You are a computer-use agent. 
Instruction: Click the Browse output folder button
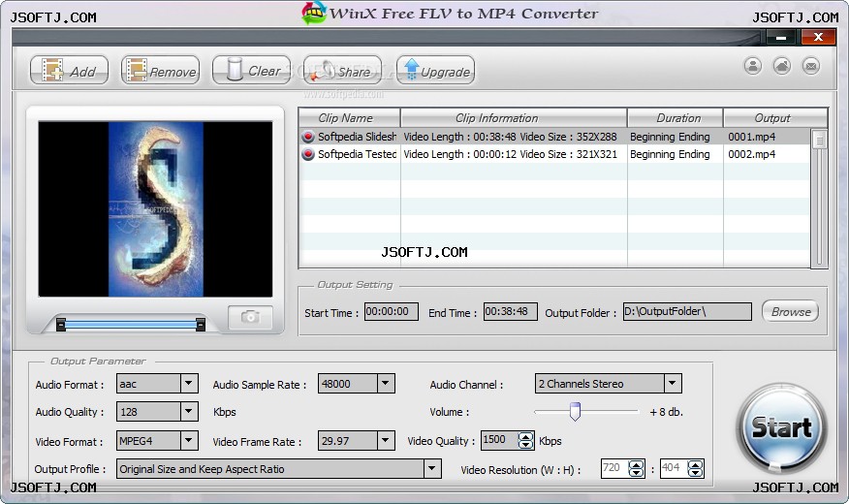point(790,311)
